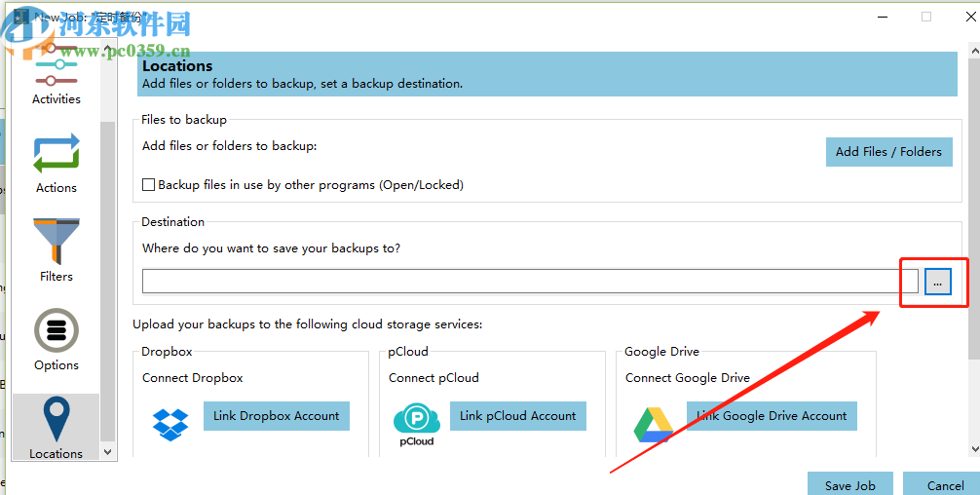The height and width of the screenshot is (495, 980).
Task: Go to the Options icon
Action: click(57, 331)
